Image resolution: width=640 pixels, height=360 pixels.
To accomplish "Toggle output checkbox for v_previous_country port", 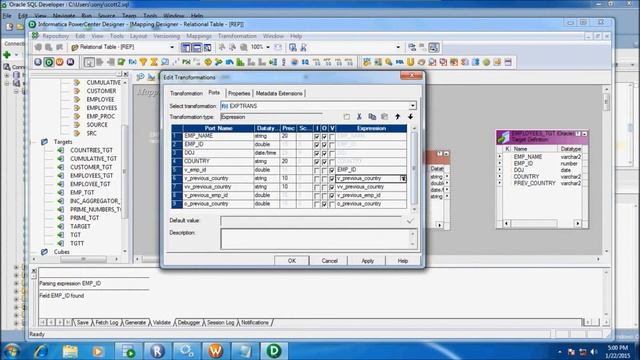I will (x=324, y=179).
